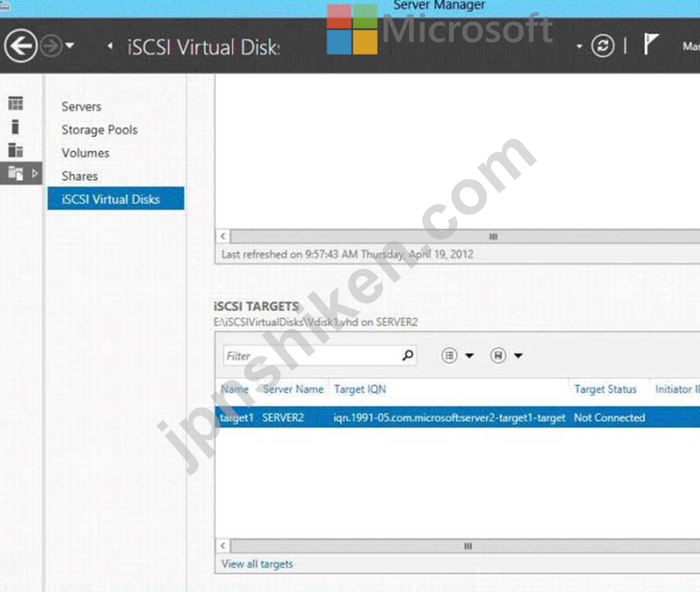The image size is (700, 592).
Task: Refresh Server Manager with the refresh icon
Action: coord(603,46)
